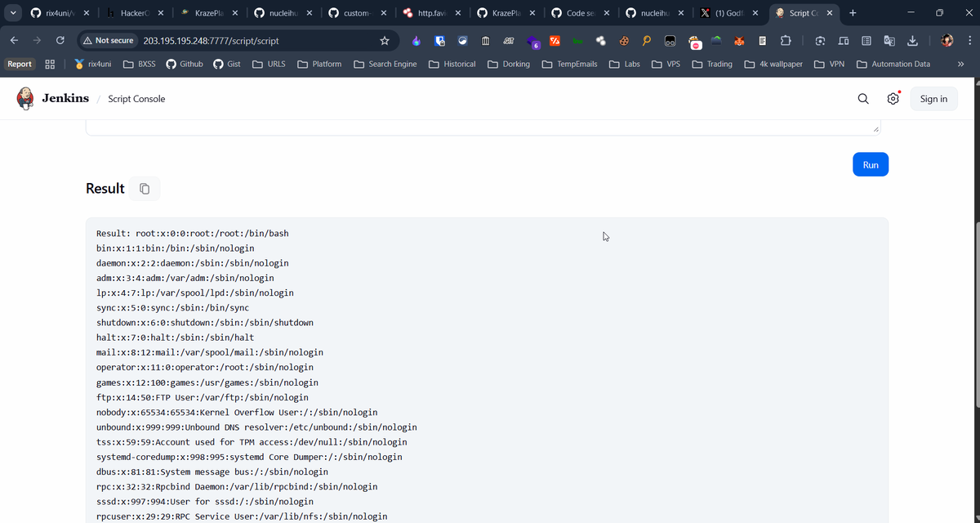
Task: Open the VPS bookmark folder
Action: click(666, 64)
